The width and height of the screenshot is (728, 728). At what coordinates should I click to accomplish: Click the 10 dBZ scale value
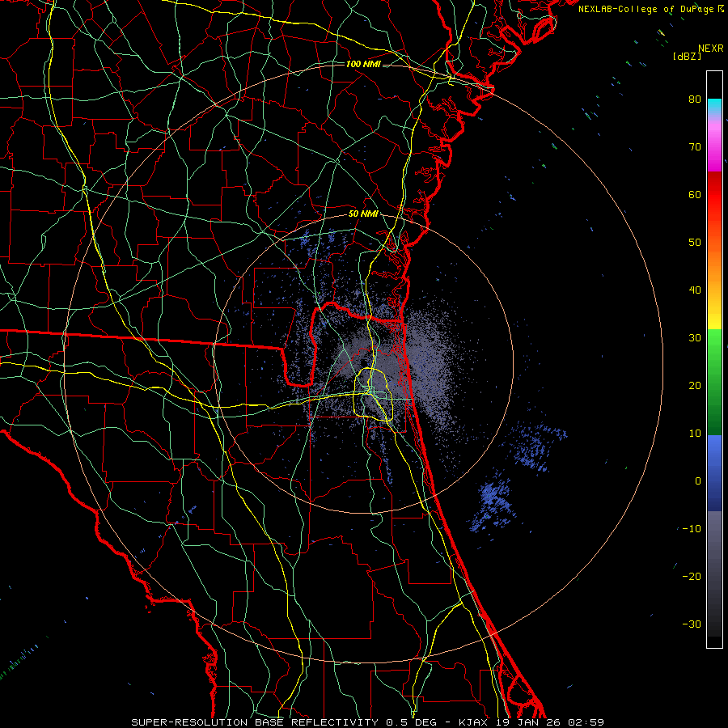(695, 434)
